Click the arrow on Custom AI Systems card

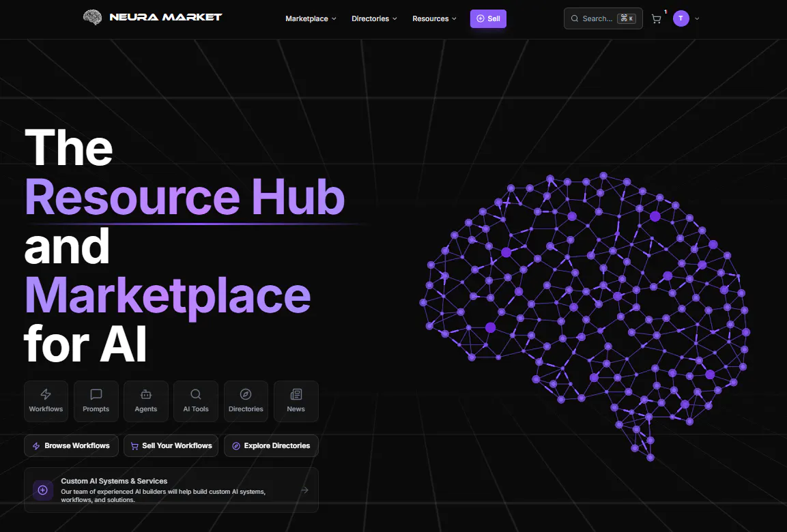click(304, 490)
